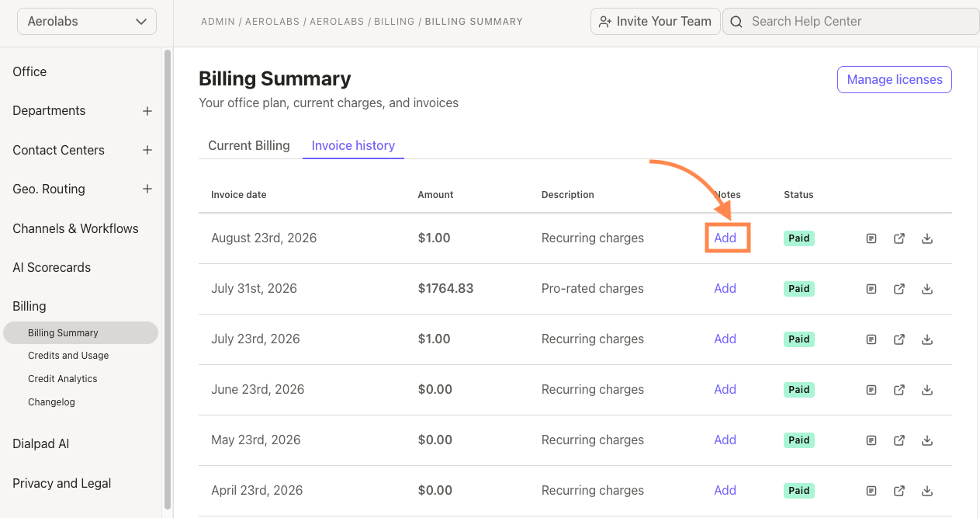Download the July 31st, 2026 invoice
Screen dimensions: 980x518
(927, 289)
